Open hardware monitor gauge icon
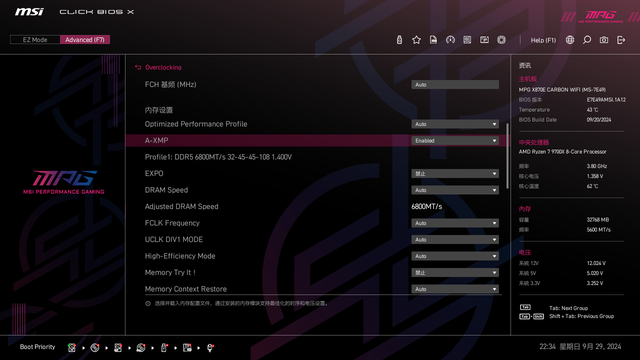Screen dimensions: 640x360 point(450,40)
